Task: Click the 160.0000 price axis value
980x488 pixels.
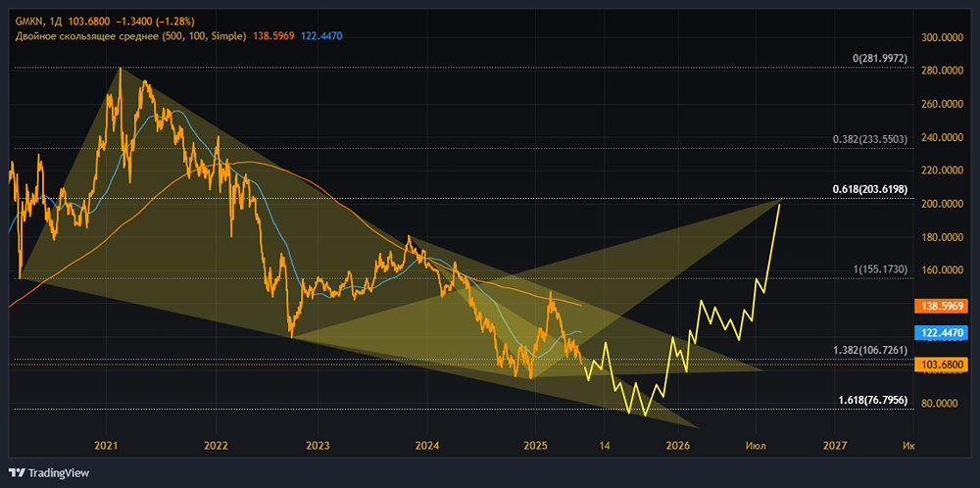Action: 943,270
